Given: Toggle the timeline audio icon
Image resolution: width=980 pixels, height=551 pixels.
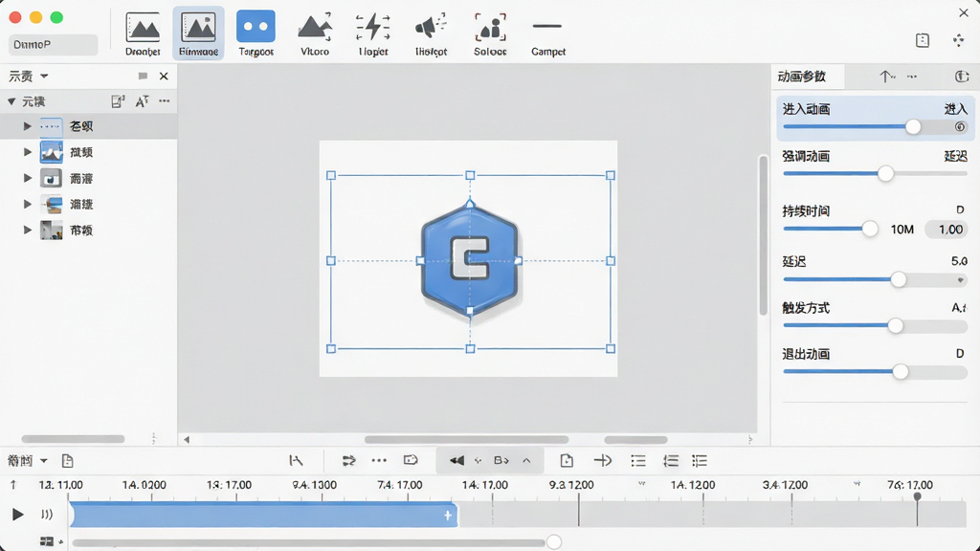Looking at the screenshot, I should click(47, 514).
